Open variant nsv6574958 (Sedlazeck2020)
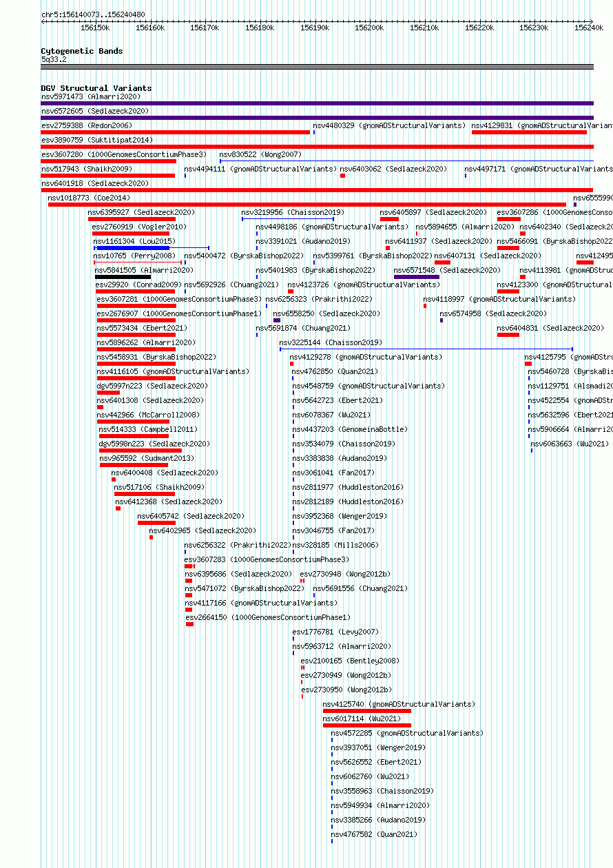 494,313
